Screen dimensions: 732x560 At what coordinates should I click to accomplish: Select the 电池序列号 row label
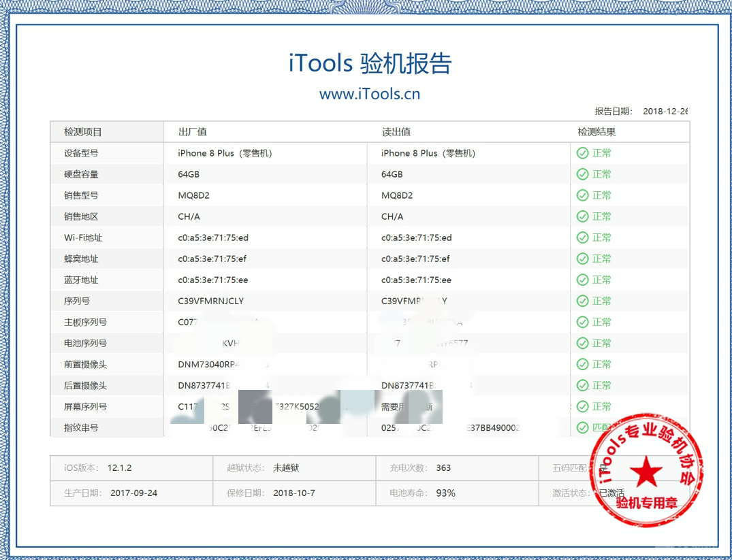[85, 343]
